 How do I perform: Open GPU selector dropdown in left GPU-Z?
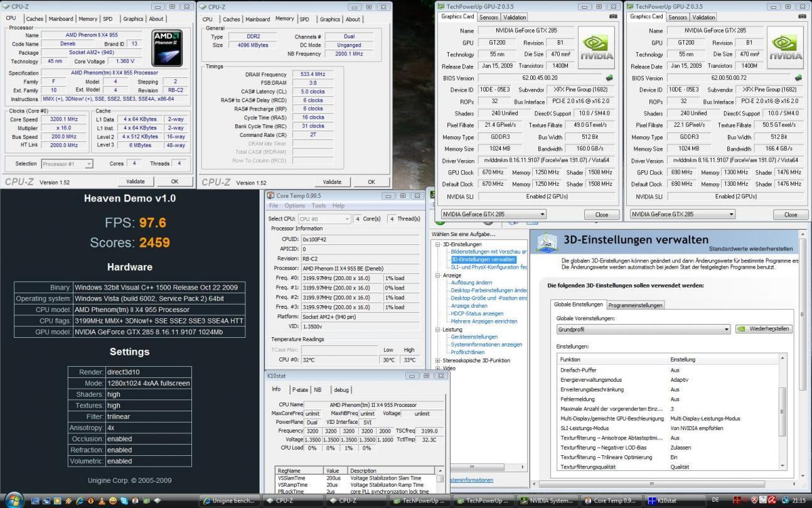[493, 214]
